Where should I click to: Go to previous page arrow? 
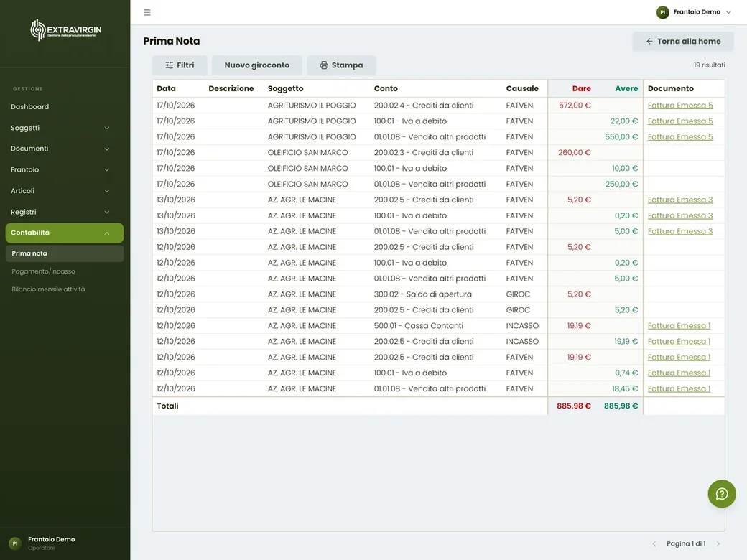coord(654,543)
